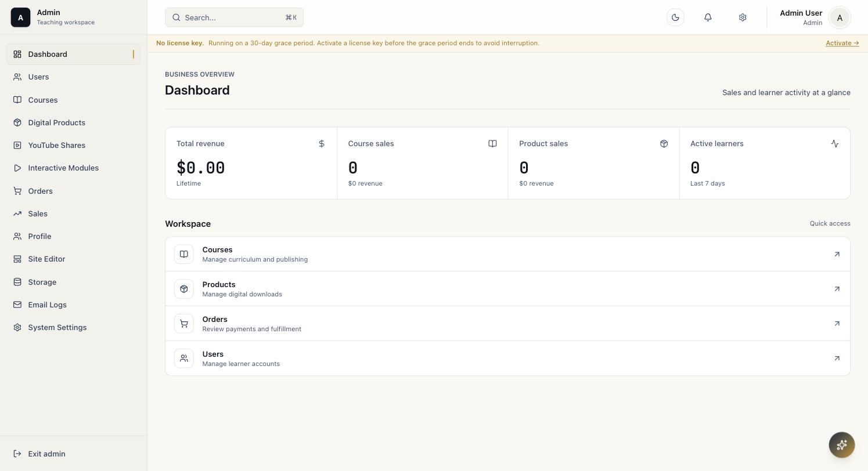The image size is (868, 471).
Task: Go to Users in sidebar
Action: point(74,77)
